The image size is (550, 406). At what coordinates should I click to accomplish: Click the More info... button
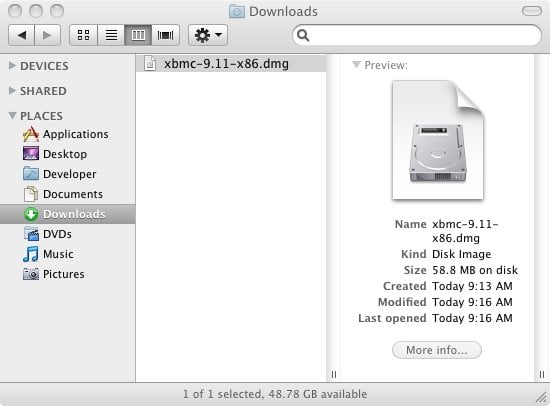[437, 350]
